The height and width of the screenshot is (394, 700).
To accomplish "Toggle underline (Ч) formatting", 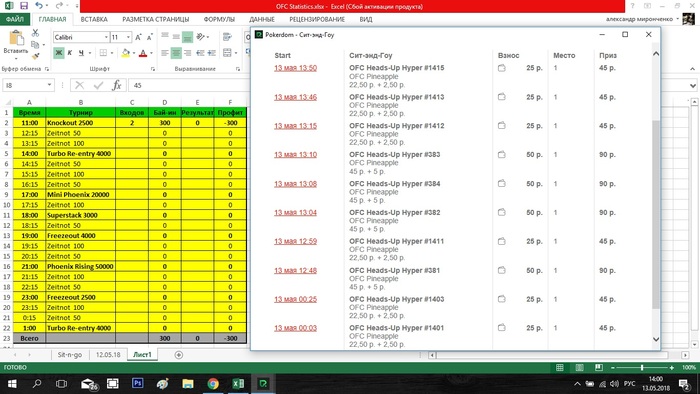I will tap(81, 53).
